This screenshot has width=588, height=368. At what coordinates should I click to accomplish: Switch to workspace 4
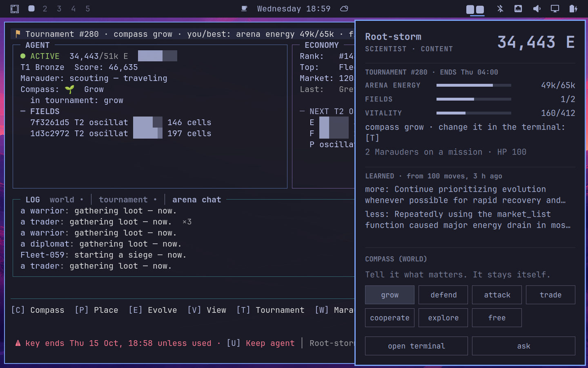point(73,9)
